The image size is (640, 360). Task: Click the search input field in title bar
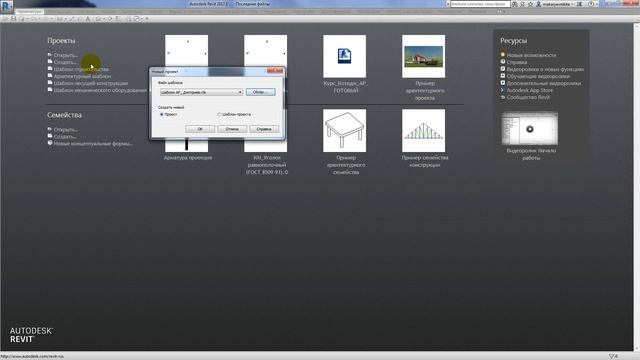pos(480,4)
